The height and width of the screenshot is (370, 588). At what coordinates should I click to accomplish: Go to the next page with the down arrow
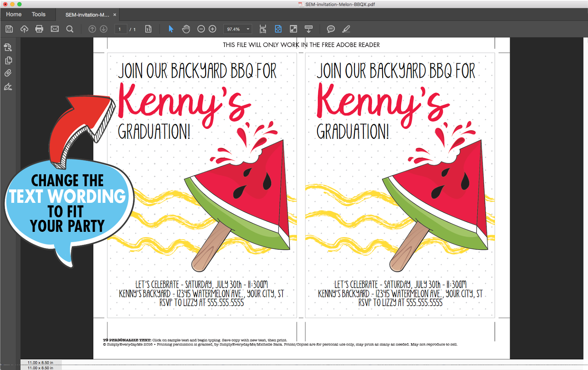[104, 29]
